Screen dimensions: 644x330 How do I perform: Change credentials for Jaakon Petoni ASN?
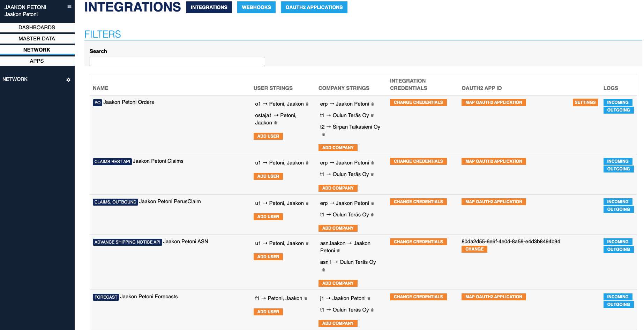418,242
